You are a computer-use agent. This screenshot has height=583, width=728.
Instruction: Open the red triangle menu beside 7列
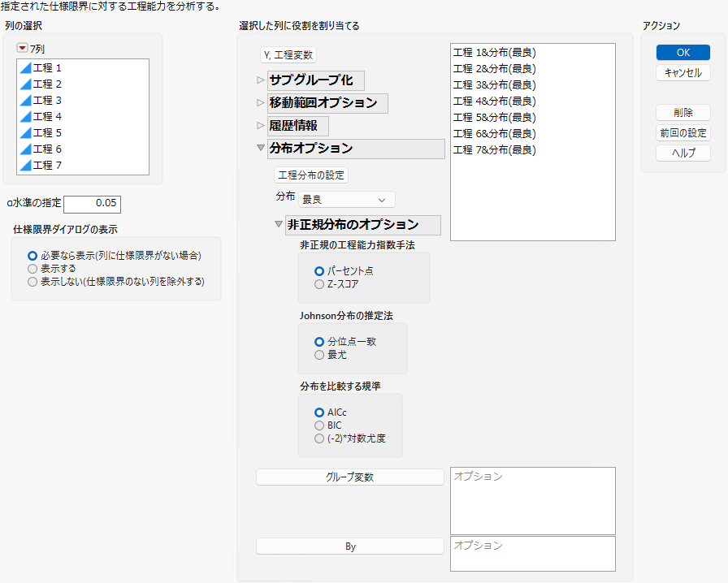click(x=22, y=48)
